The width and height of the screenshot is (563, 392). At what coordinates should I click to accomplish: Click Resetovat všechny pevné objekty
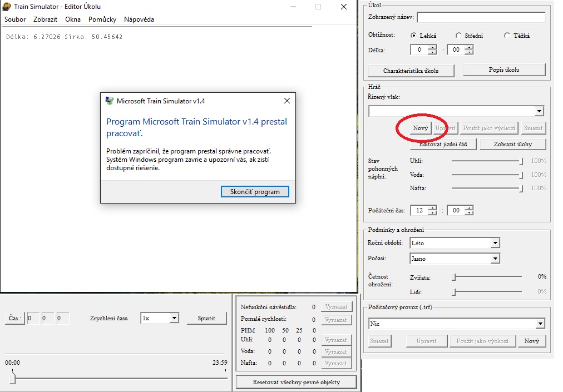(295, 382)
